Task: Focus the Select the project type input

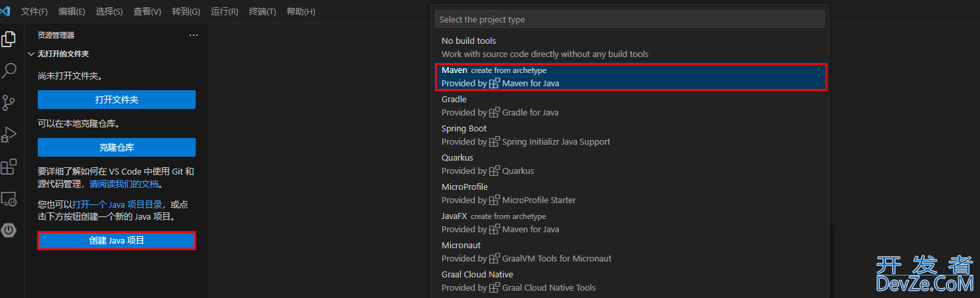Action: [x=629, y=19]
